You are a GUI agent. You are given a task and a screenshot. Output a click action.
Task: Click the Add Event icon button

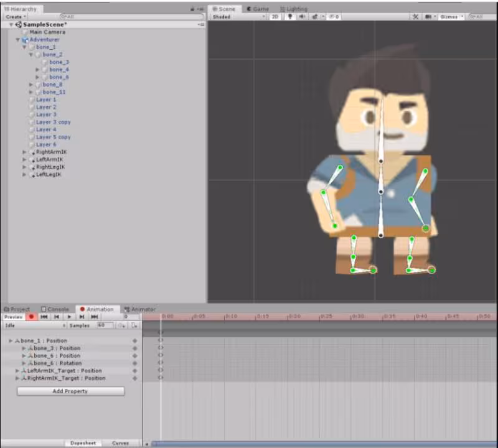coord(134,325)
